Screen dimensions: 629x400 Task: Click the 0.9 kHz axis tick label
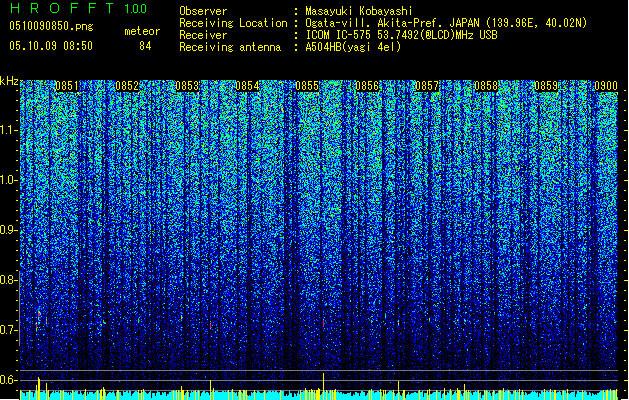pyautogui.click(x=9, y=230)
